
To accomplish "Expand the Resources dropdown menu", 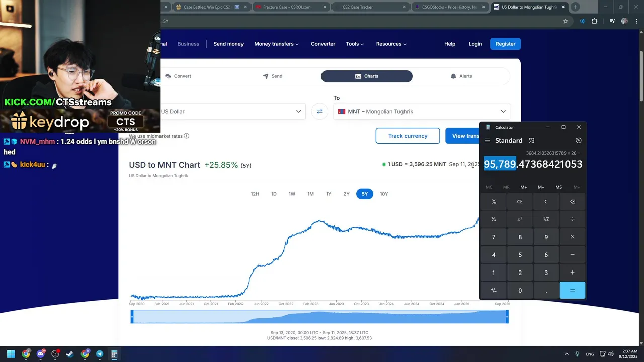I will [391, 44].
